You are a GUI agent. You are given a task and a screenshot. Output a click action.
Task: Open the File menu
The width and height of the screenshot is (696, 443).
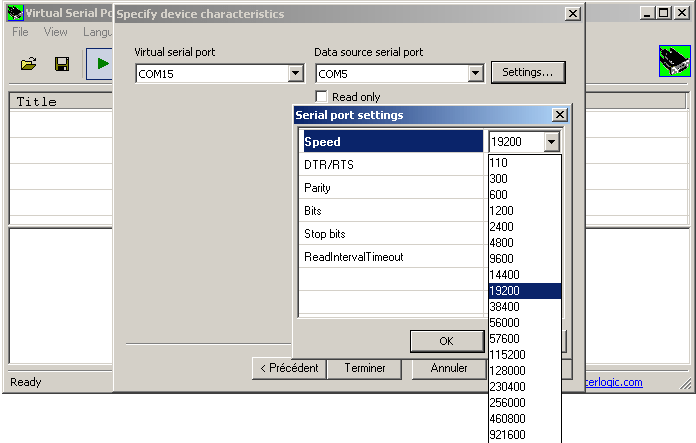[20, 32]
